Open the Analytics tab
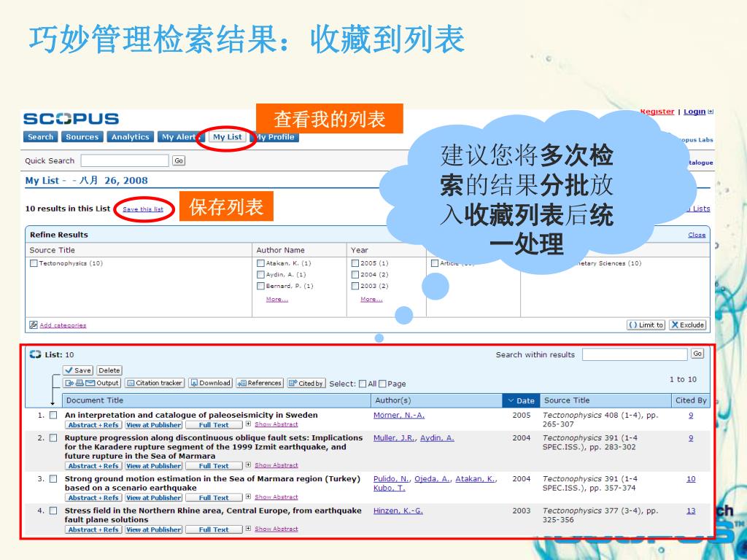Screen dimensions: 747x560 pos(130,136)
